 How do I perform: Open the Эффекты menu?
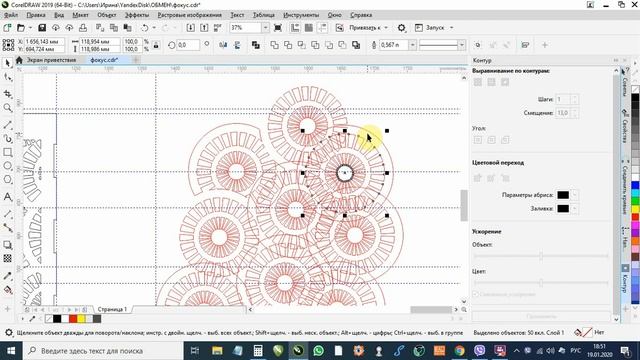click(x=137, y=15)
